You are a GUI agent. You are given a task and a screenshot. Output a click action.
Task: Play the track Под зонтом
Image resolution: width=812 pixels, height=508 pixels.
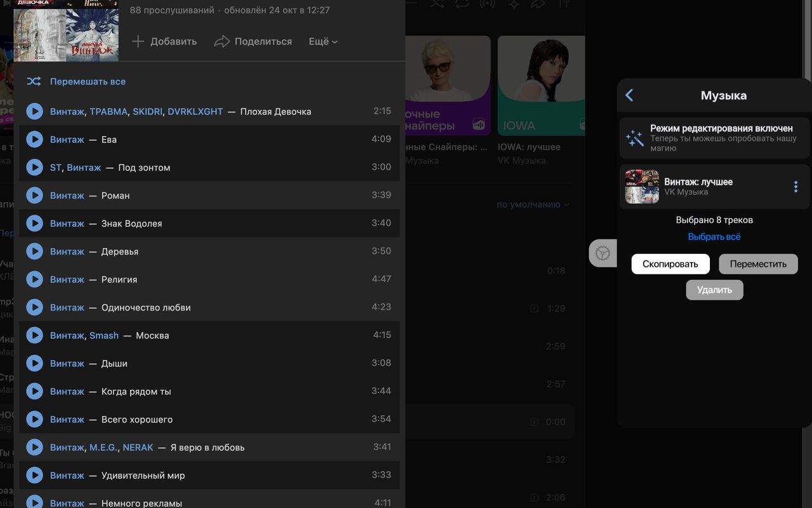pos(34,168)
